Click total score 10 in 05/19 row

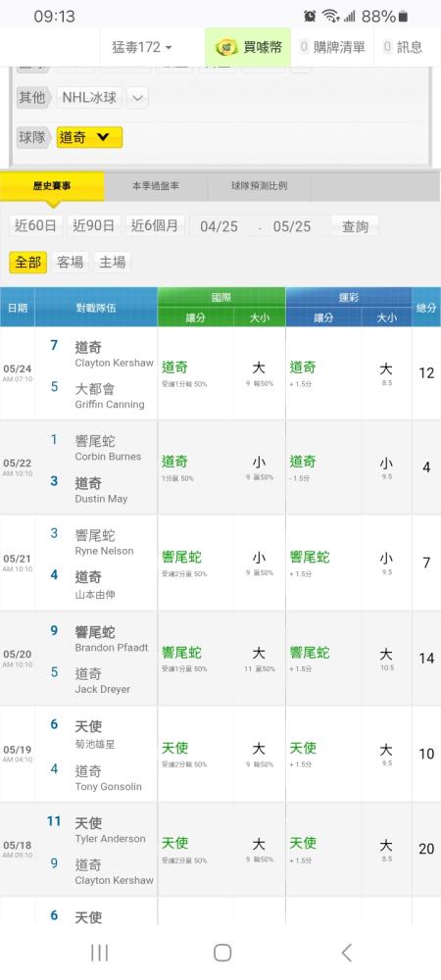point(426,754)
